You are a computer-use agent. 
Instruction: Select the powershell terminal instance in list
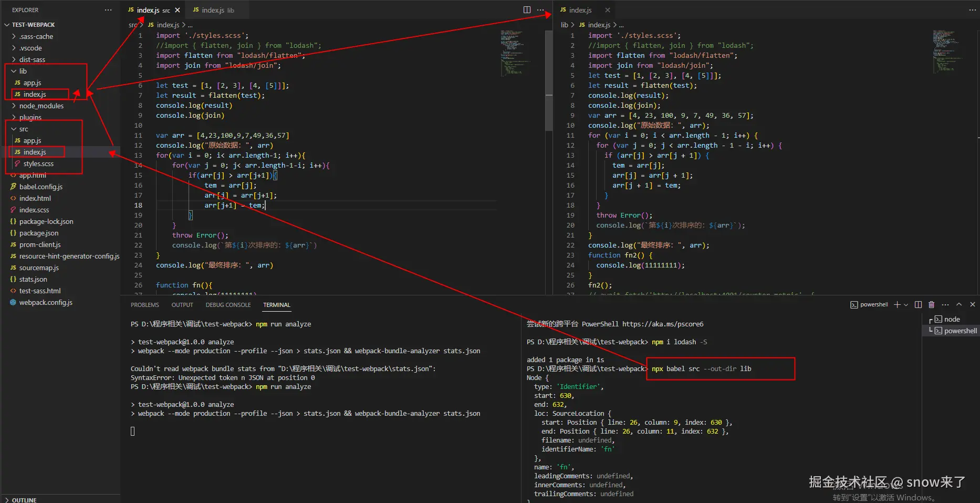(951, 331)
